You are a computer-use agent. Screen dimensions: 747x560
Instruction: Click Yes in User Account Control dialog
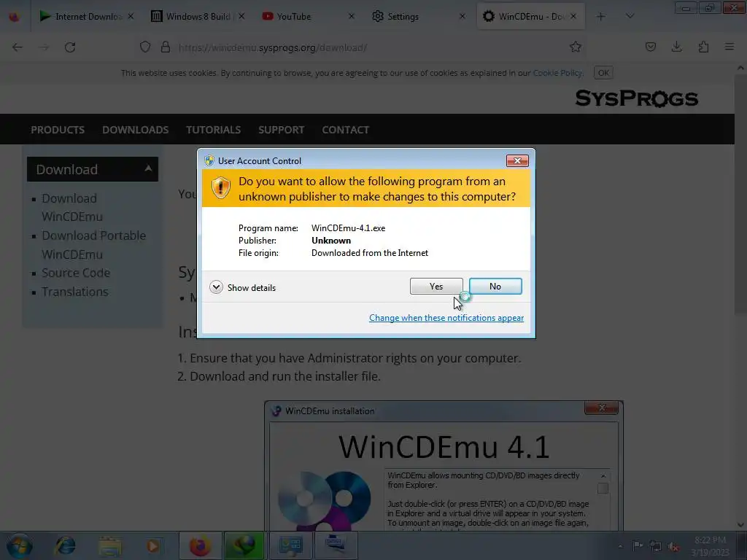[x=436, y=286]
